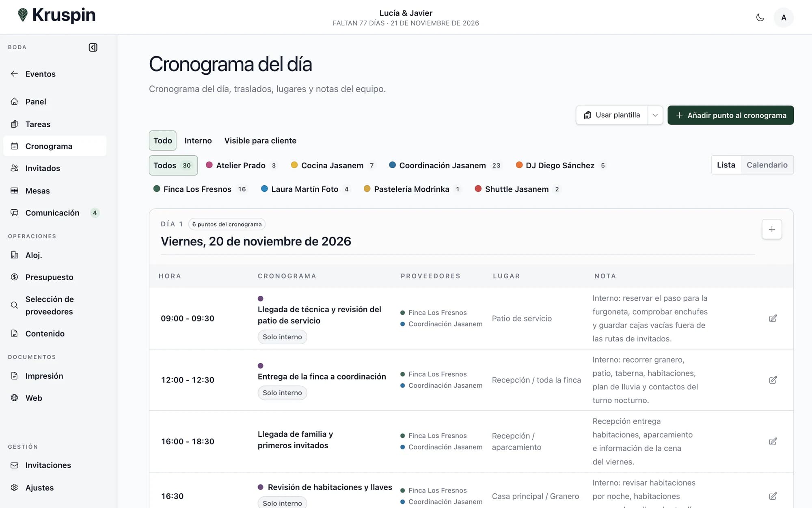The image size is (812, 508).
Task: Switch to Lista view
Action: (x=726, y=165)
